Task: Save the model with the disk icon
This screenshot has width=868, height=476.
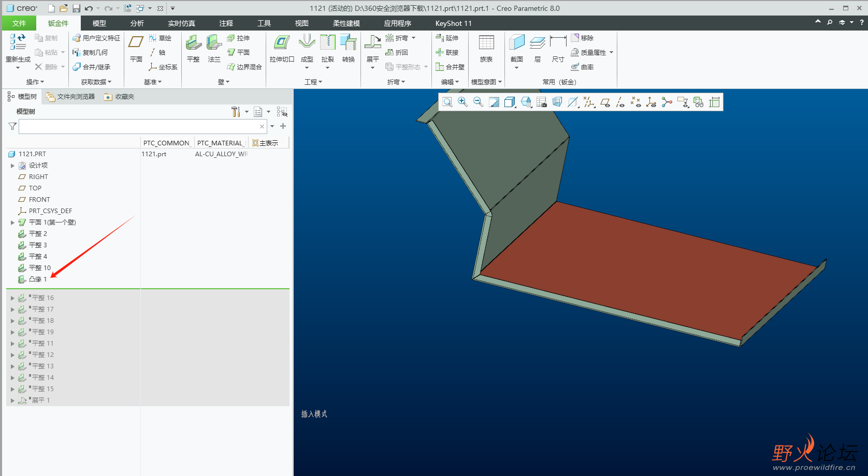Action: point(76,8)
